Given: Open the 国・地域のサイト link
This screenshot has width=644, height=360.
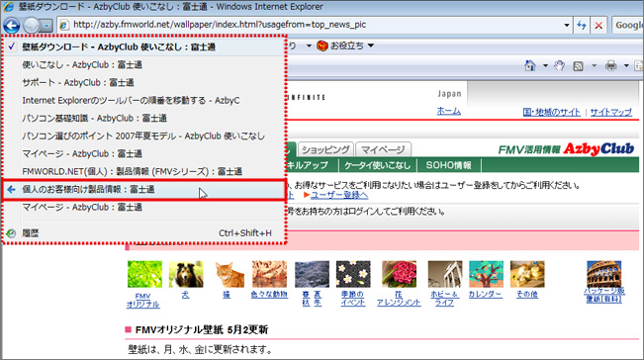Looking at the screenshot, I should click(x=551, y=112).
